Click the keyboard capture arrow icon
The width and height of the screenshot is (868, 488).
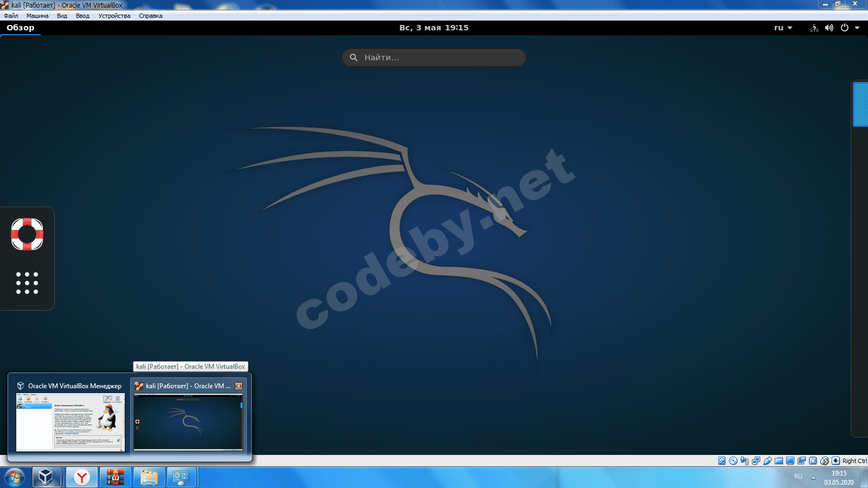(x=836, y=461)
